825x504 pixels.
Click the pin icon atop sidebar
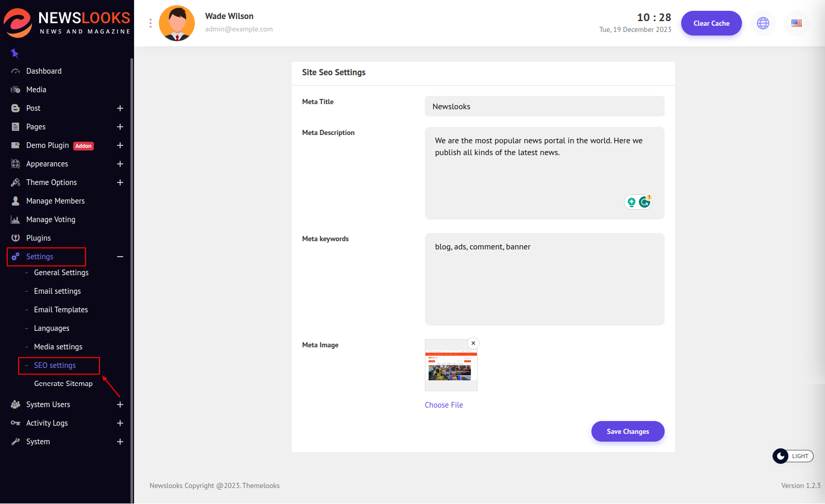(x=14, y=53)
